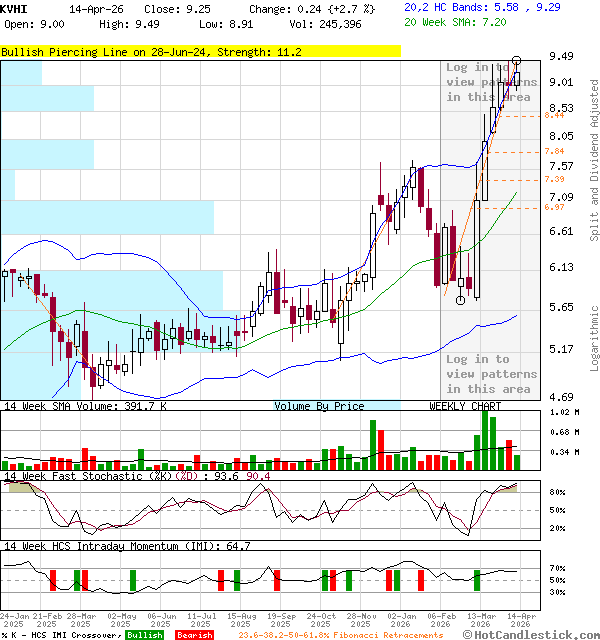The height and width of the screenshot is (640, 600).
Task: Click the green Bullish legend box
Action: pos(145,635)
